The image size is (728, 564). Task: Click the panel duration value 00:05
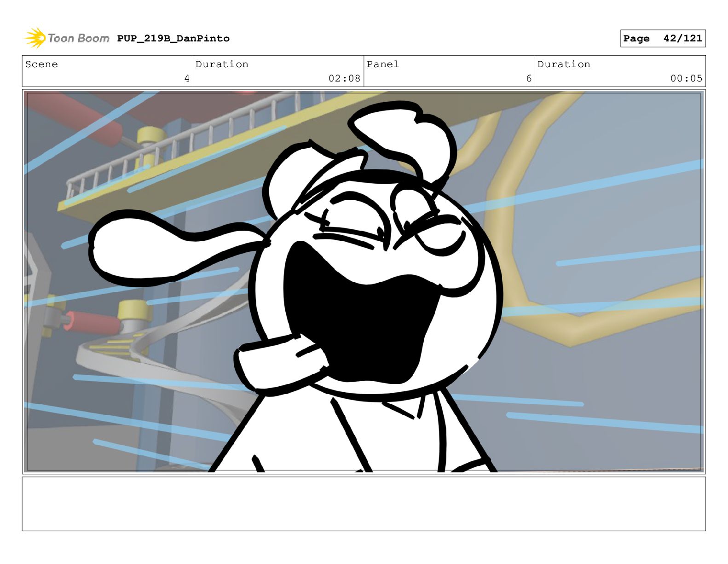point(686,79)
